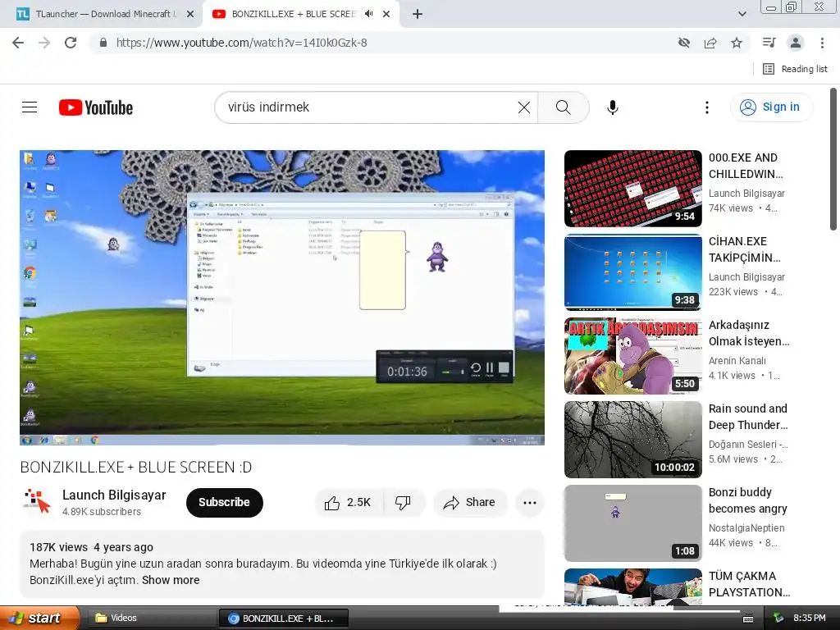Open Chrome's three-dot menu

[822, 43]
